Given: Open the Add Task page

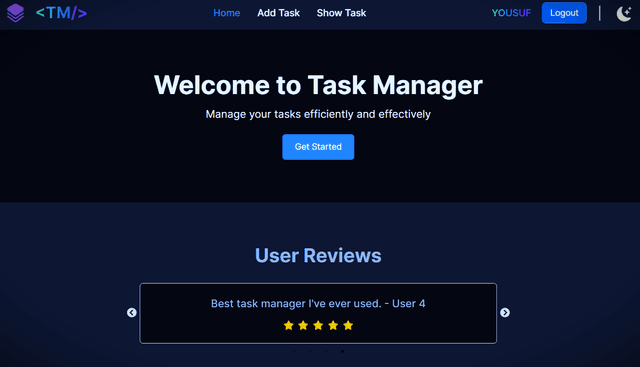Looking at the screenshot, I should (278, 13).
